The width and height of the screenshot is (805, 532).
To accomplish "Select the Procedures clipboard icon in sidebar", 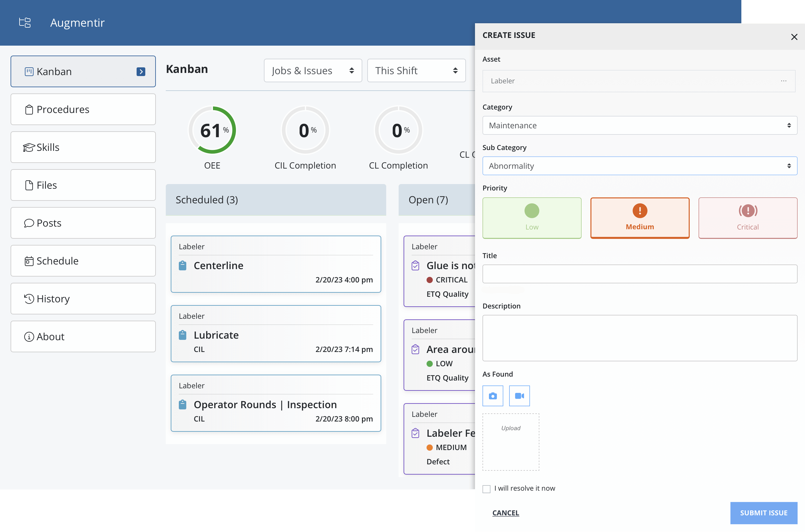I will tap(29, 109).
